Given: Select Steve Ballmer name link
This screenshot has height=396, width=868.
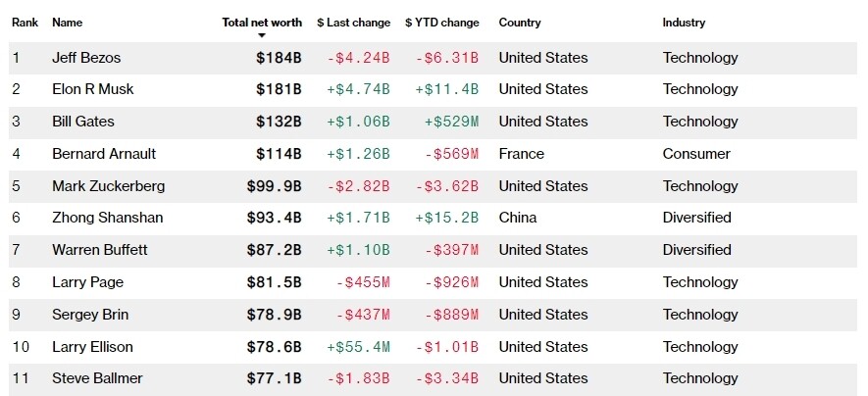Looking at the screenshot, I should coord(97,378).
